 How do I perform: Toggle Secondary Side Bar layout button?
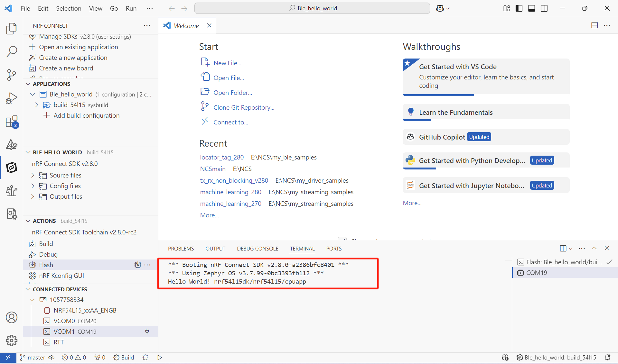[544, 8]
